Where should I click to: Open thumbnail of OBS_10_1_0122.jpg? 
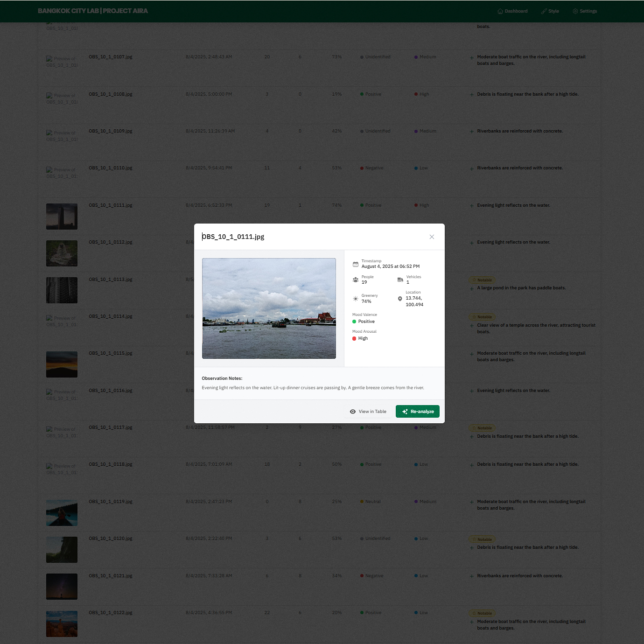[x=62, y=624]
